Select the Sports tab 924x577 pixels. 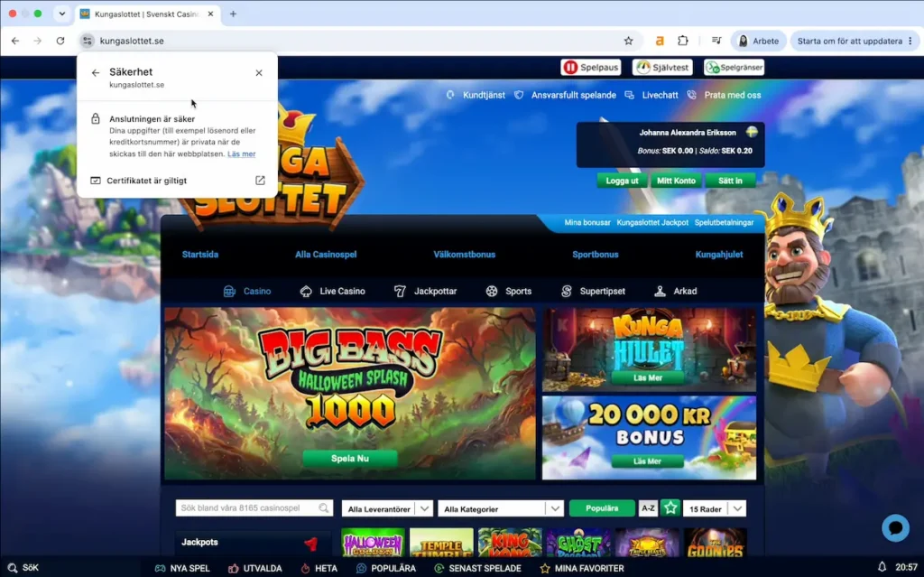coord(509,291)
